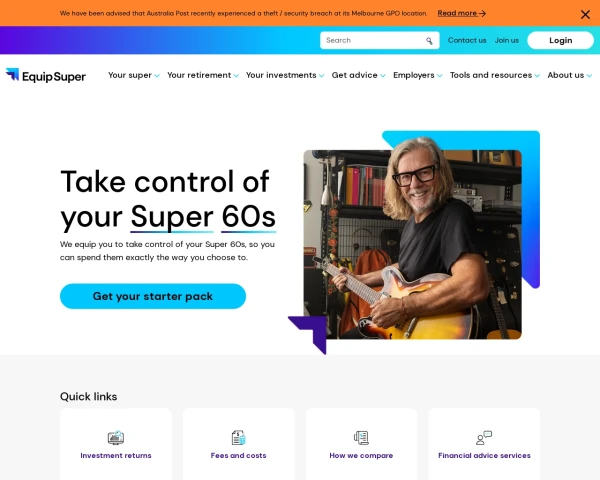Image resolution: width=600 pixels, height=480 pixels.
Task: Open the Investment returns icon card
Action: click(x=116, y=438)
